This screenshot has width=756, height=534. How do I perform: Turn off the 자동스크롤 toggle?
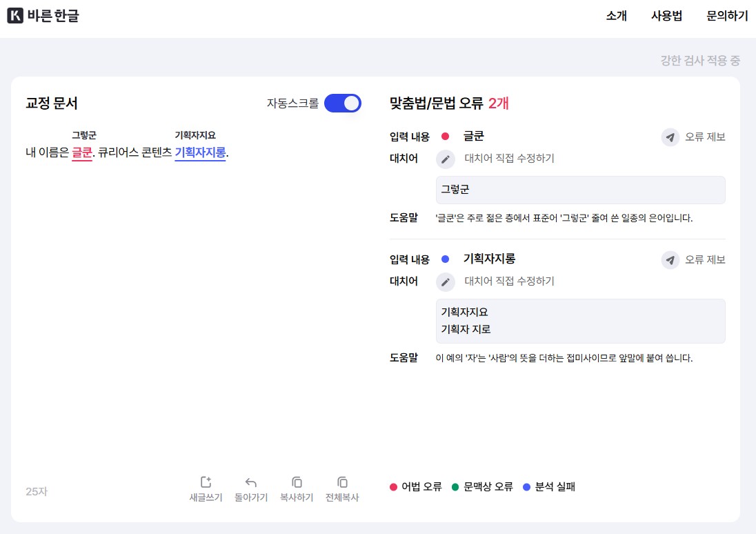pyautogui.click(x=343, y=103)
